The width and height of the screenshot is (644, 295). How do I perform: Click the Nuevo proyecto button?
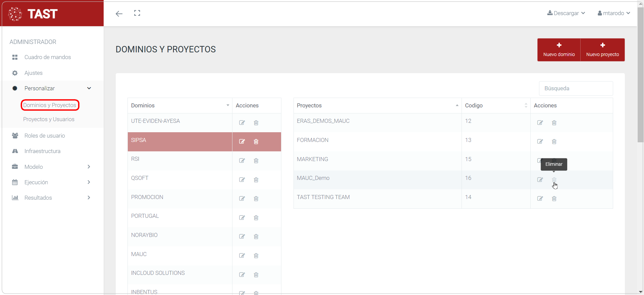click(602, 50)
